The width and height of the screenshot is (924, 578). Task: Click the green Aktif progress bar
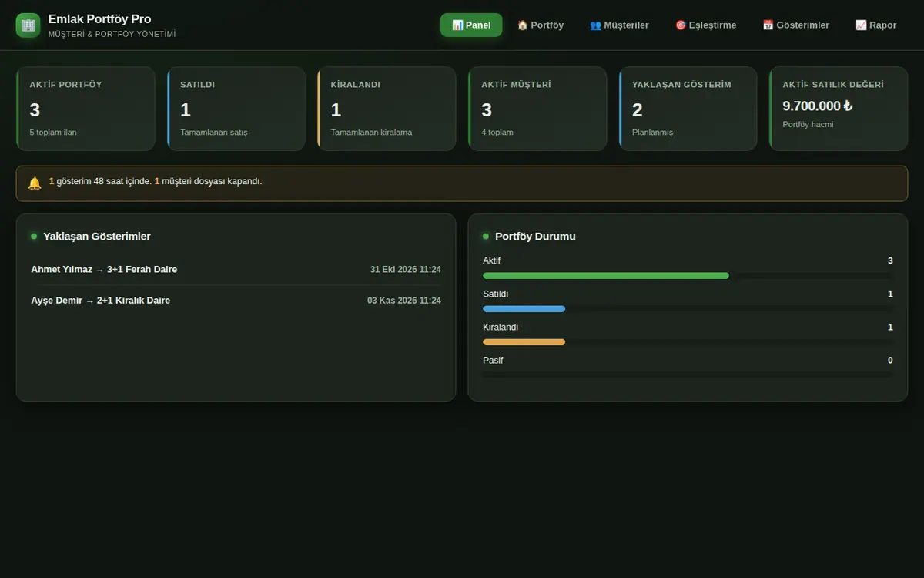pyautogui.click(x=606, y=275)
